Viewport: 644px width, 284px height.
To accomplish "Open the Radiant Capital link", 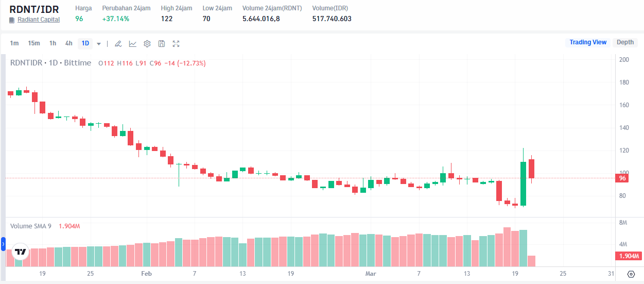I will 39,20.
